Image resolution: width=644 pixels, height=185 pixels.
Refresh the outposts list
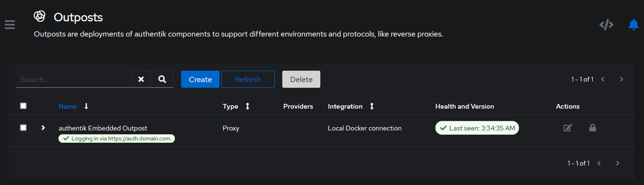pyautogui.click(x=248, y=79)
